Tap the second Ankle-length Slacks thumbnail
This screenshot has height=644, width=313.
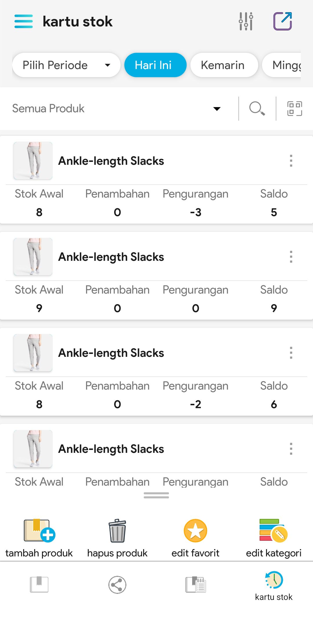click(x=33, y=257)
